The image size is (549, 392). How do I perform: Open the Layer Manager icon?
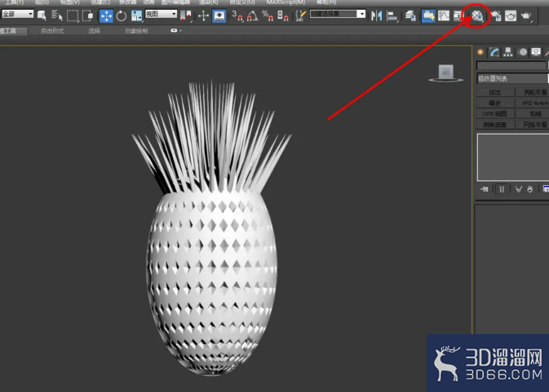point(410,15)
